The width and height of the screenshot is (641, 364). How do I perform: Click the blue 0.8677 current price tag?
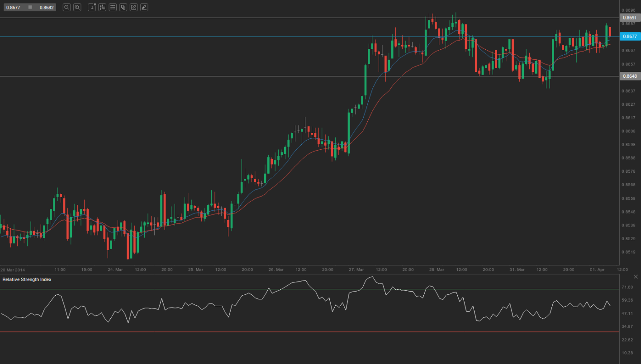click(x=629, y=36)
